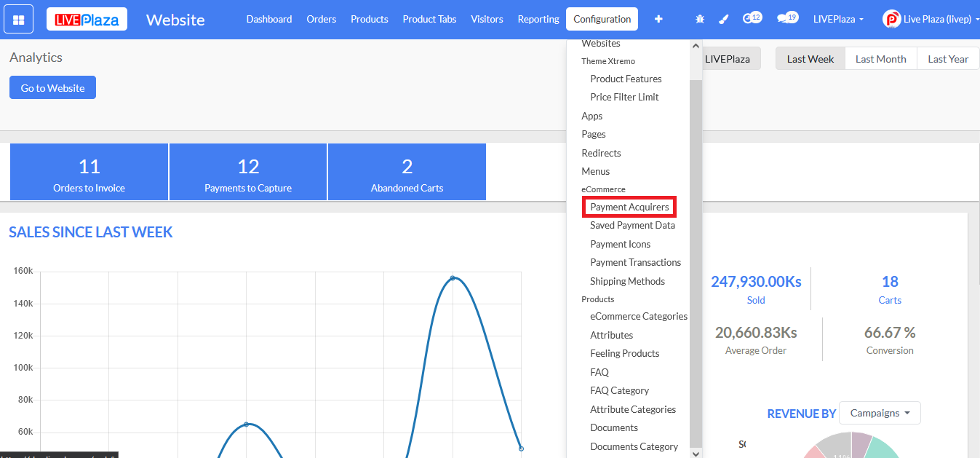Open the apps grid menu icon
The height and width of the screenshot is (458, 980).
tap(18, 20)
